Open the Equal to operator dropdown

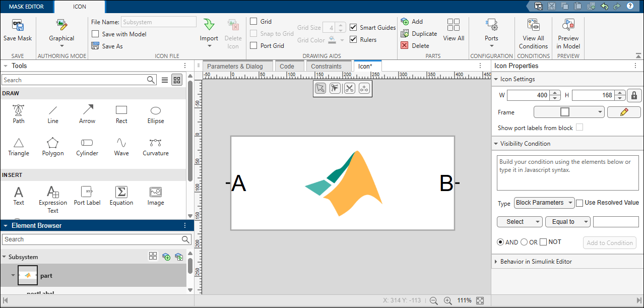(x=567, y=222)
